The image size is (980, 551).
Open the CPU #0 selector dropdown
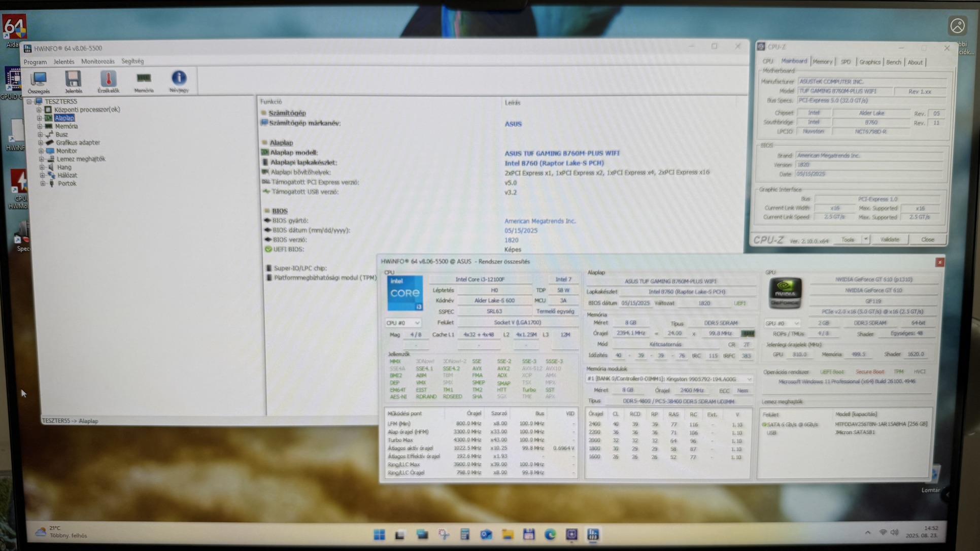coord(417,323)
